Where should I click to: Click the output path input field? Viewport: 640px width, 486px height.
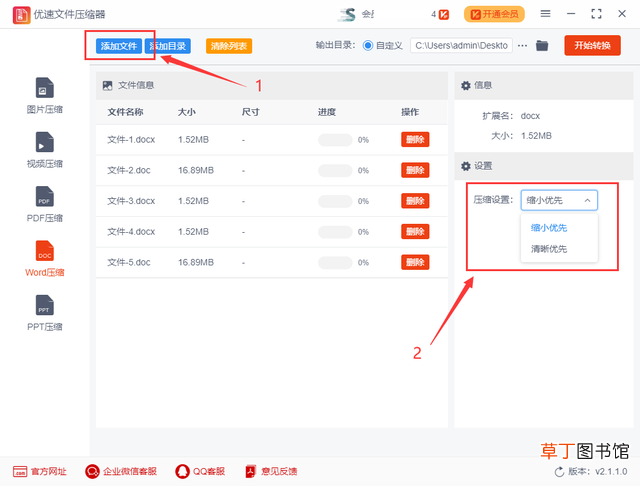tap(461, 45)
